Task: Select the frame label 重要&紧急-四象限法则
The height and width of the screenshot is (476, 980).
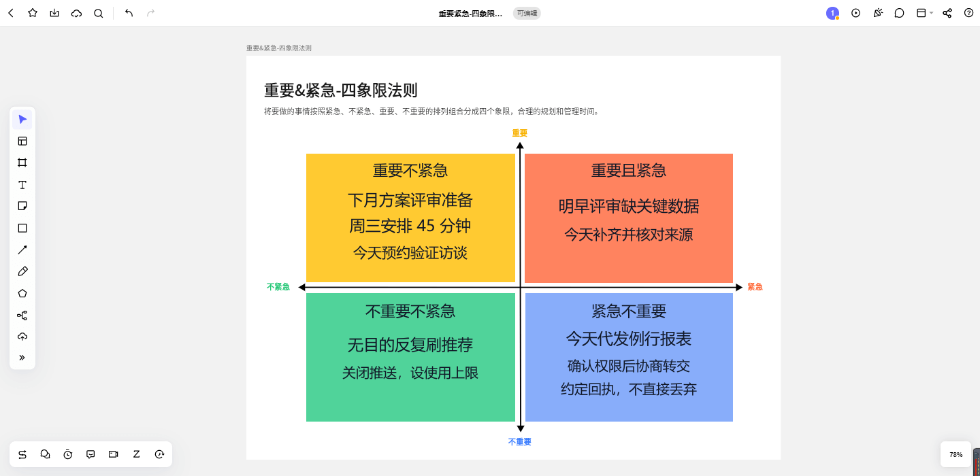Action: click(279, 48)
